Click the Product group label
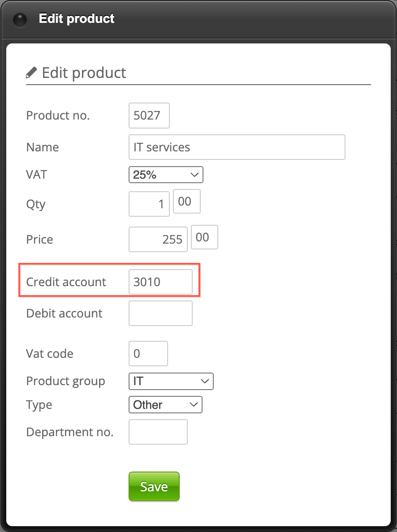This screenshot has height=532, width=397. click(66, 382)
